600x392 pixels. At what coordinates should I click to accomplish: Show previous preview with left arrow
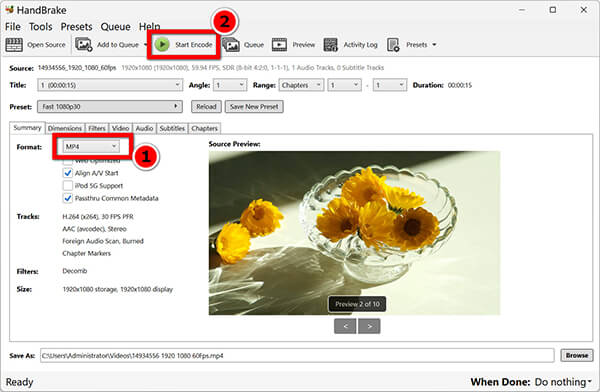click(x=345, y=326)
